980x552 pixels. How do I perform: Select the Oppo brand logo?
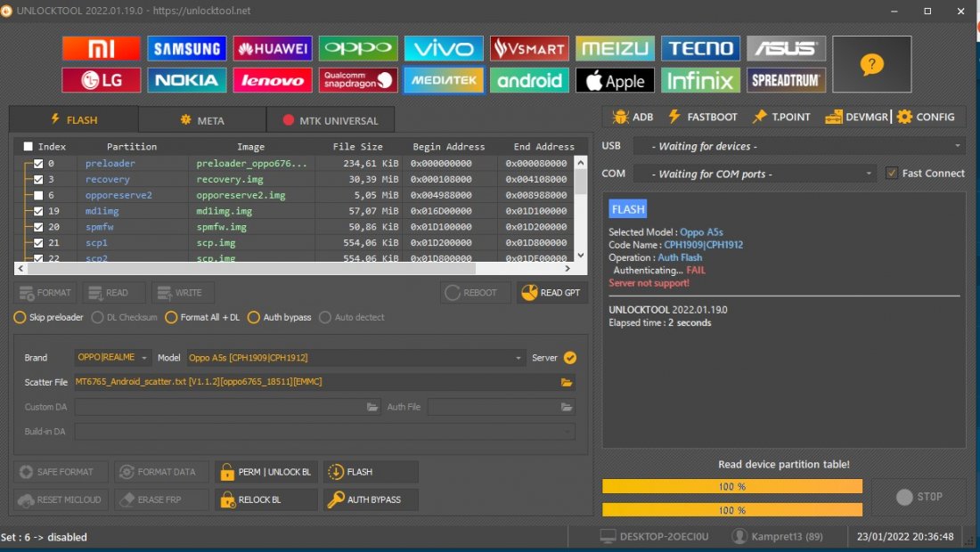pyautogui.click(x=358, y=48)
